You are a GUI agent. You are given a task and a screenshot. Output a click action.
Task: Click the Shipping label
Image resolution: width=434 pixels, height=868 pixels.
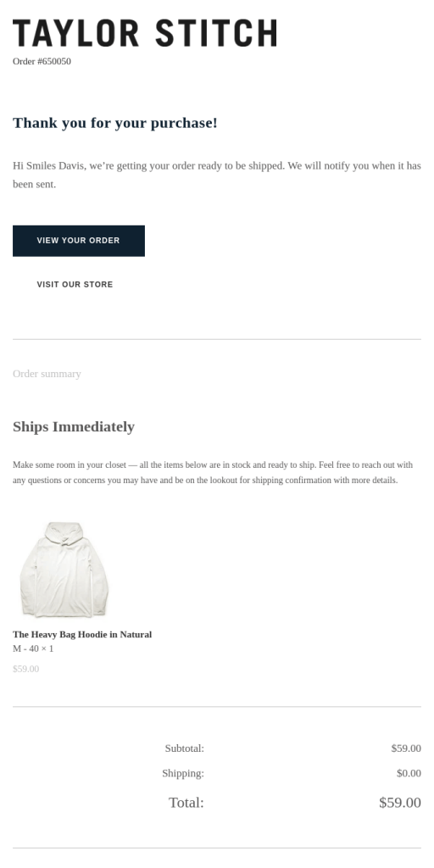click(183, 773)
